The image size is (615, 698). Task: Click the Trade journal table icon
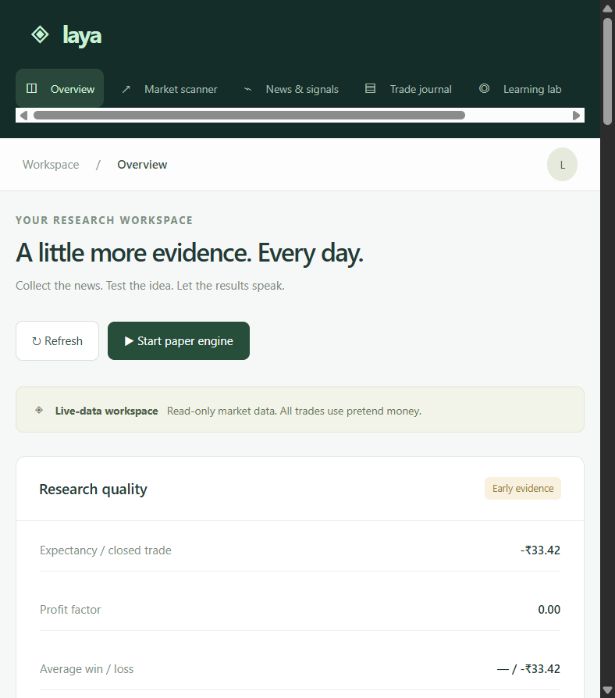coord(370,88)
